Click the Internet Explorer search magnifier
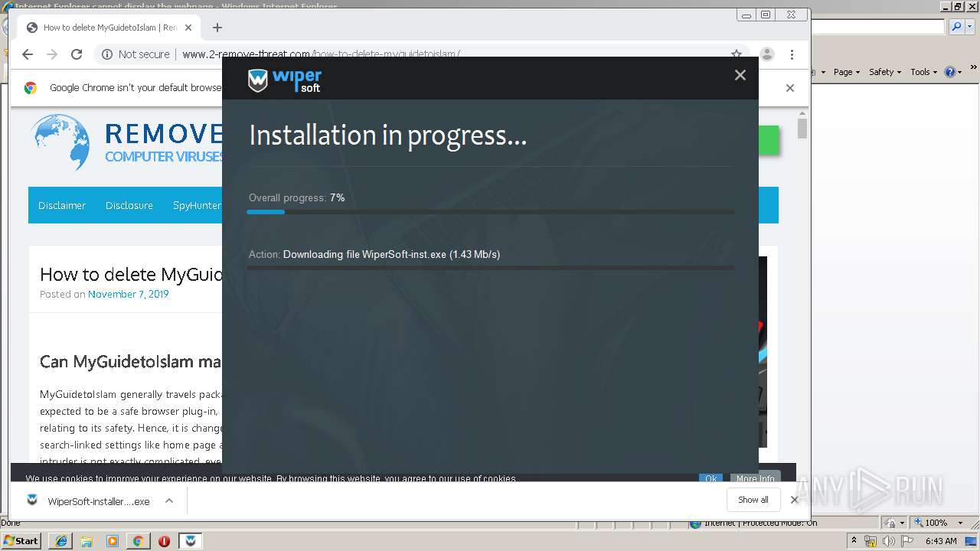This screenshot has height=551, width=980. 956,27
